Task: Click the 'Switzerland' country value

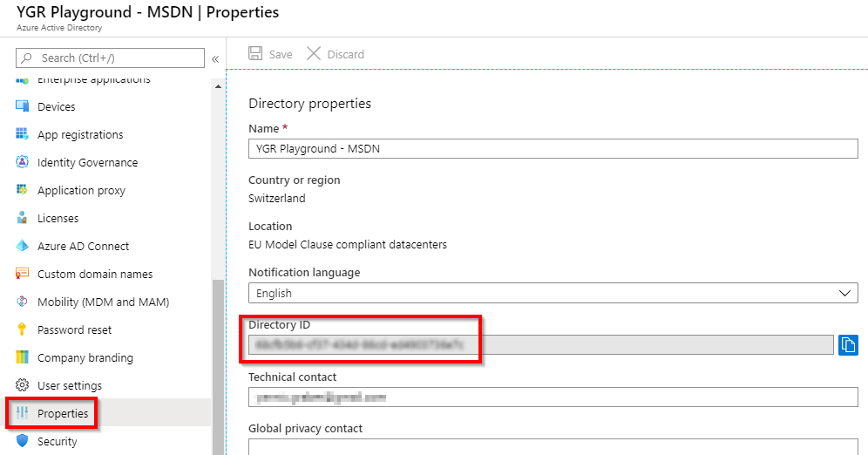Action: [277, 198]
